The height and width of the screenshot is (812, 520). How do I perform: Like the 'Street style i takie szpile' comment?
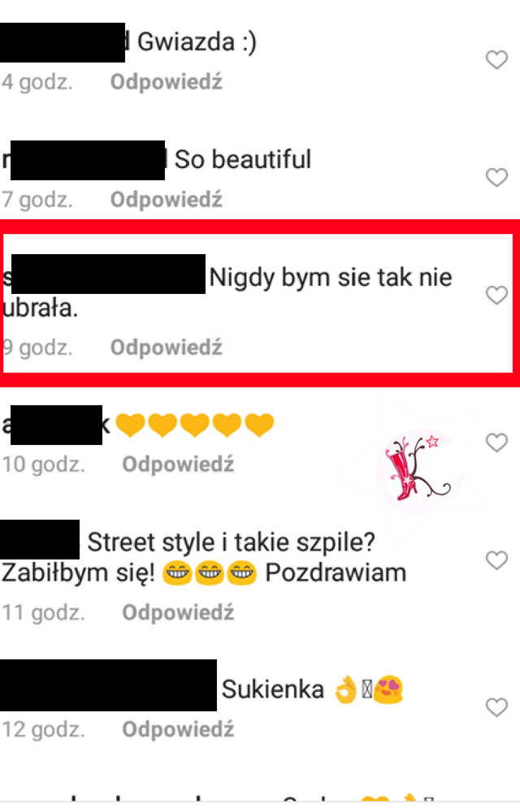(x=496, y=560)
